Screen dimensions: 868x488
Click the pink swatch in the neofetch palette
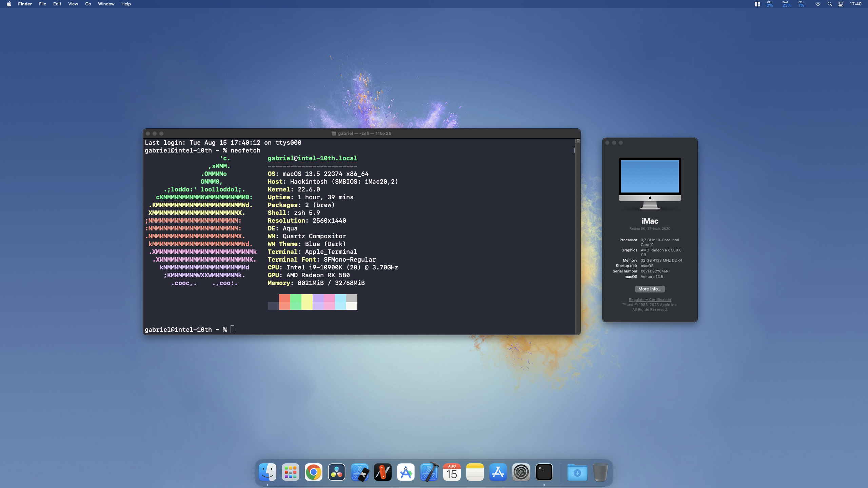click(330, 302)
